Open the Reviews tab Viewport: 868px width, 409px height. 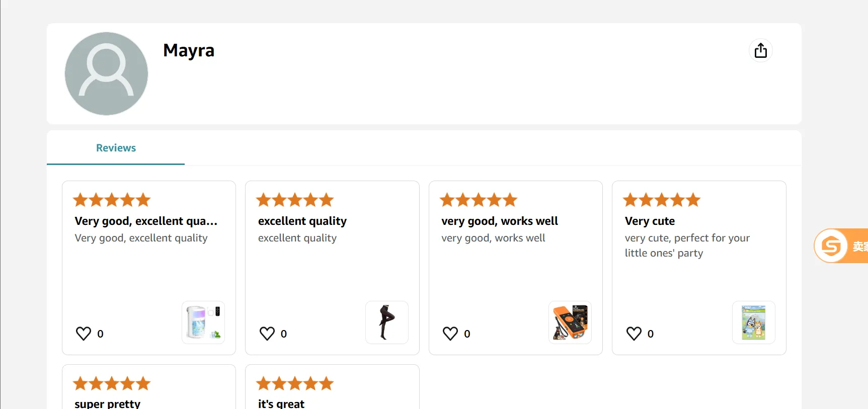pyautogui.click(x=116, y=148)
